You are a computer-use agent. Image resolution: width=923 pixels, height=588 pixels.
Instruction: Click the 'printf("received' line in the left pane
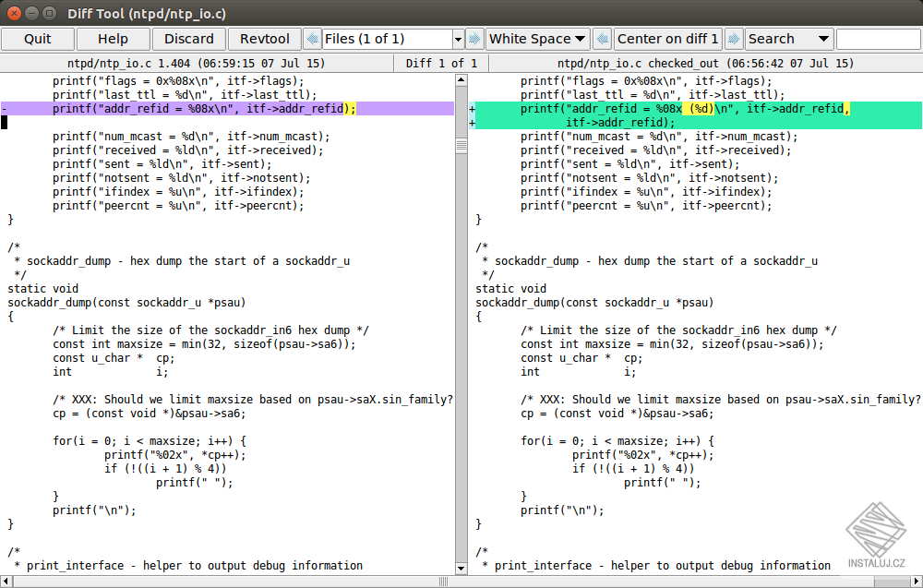(188, 150)
